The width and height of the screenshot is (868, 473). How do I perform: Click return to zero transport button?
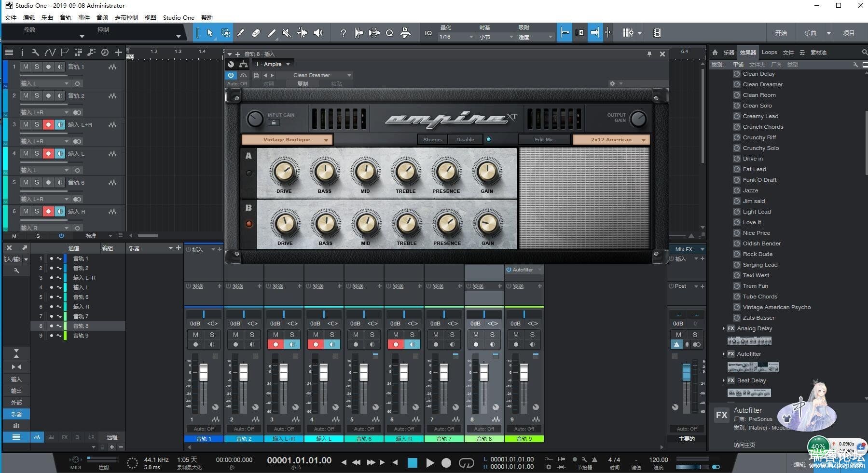click(x=395, y=462)
